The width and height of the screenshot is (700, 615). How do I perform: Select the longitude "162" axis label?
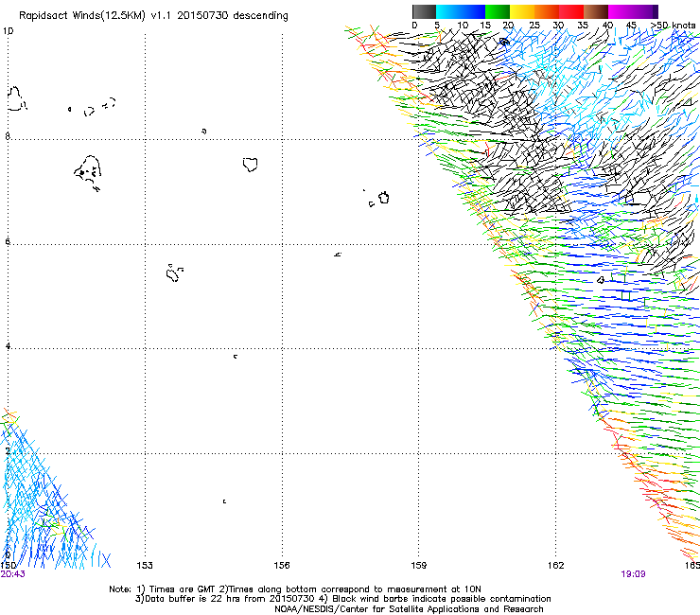[x=556, y=566]
